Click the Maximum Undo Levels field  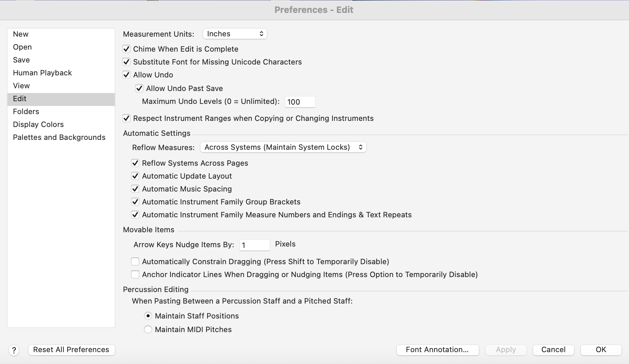click(300, 102)
